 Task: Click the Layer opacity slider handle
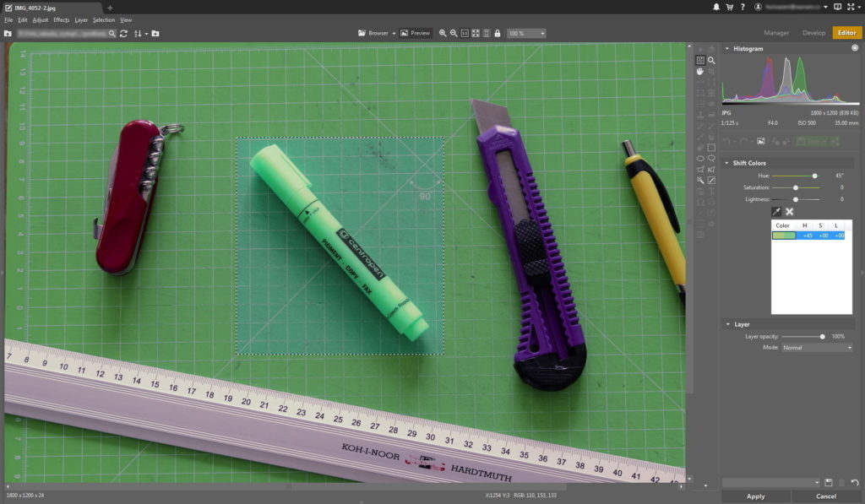(822, 336)
